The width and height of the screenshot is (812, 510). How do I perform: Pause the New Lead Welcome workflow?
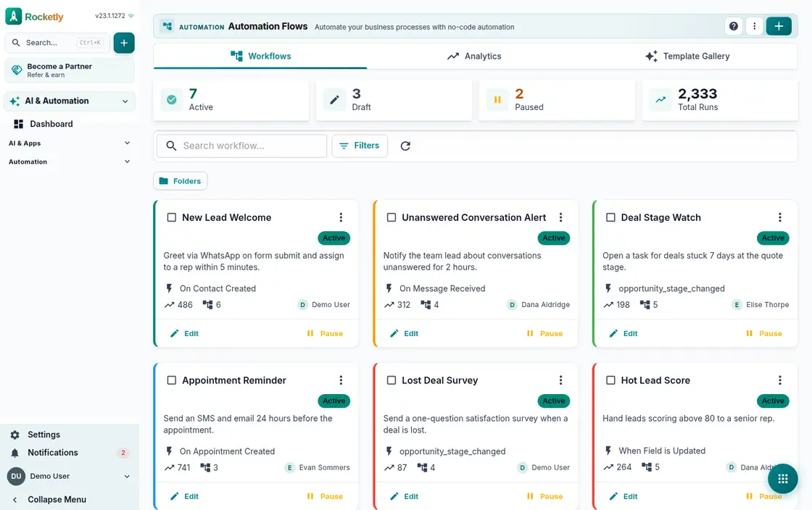[325, 334]
